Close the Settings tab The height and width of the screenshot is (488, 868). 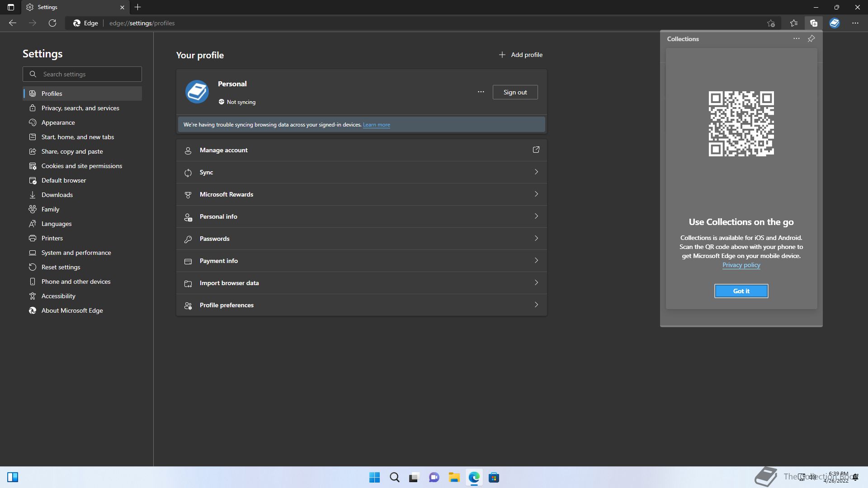click(x=122, y=7)
